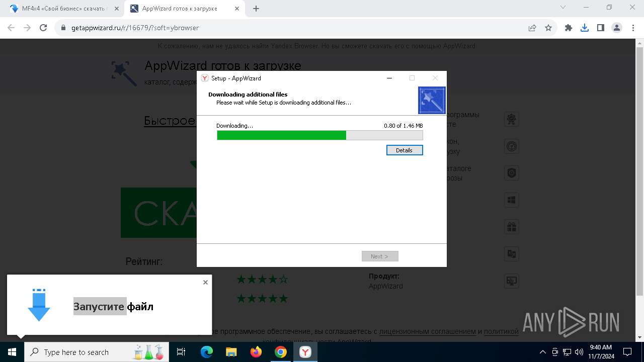
Task: Open the network icon in tray
Action: [567, 352]
